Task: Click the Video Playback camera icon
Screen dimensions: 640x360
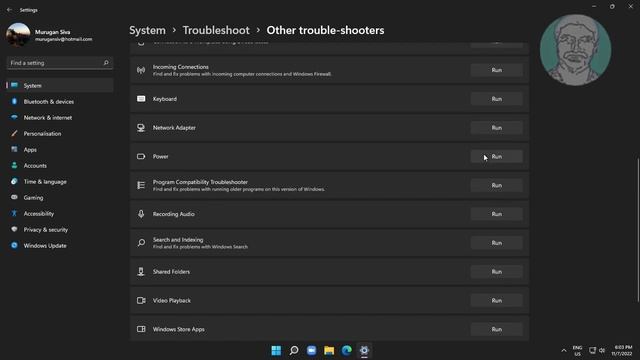Action: coord(141,300)
